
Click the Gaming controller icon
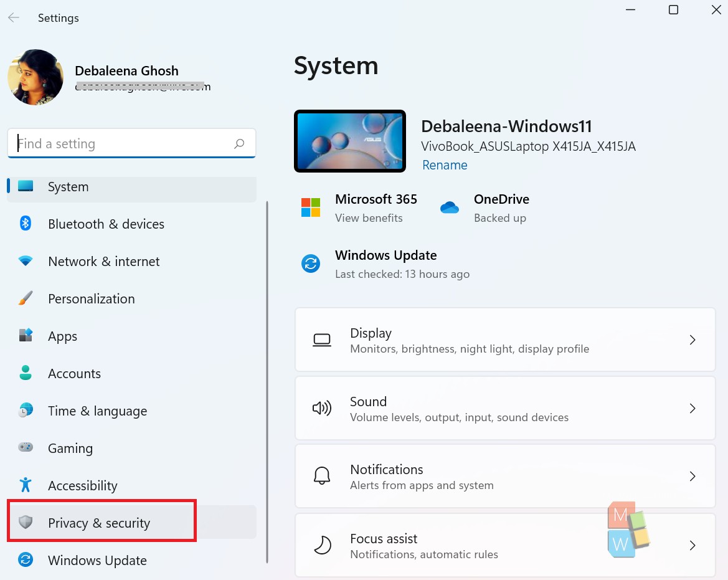click(x=26, y=447)
